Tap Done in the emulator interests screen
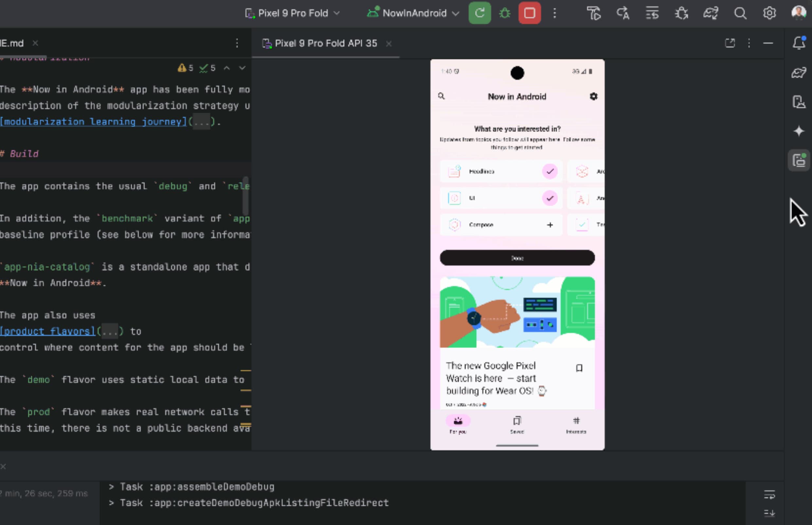Screen dimensions: 812x525 [517, 258]
